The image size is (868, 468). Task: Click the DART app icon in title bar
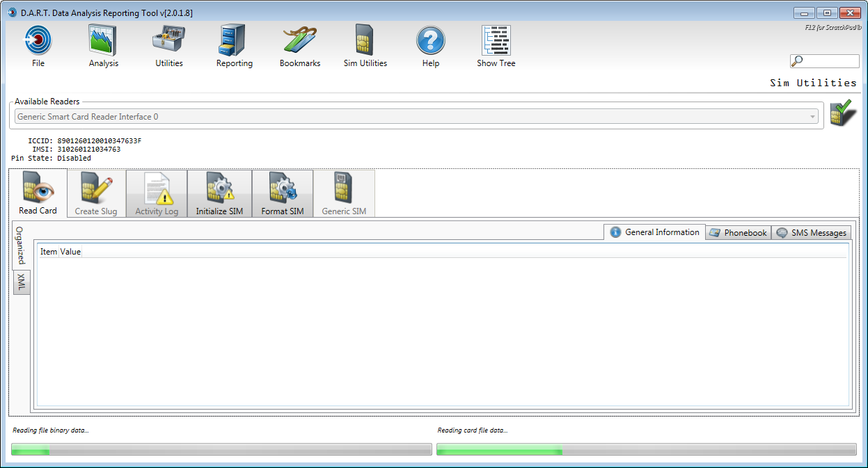[12, 13]
